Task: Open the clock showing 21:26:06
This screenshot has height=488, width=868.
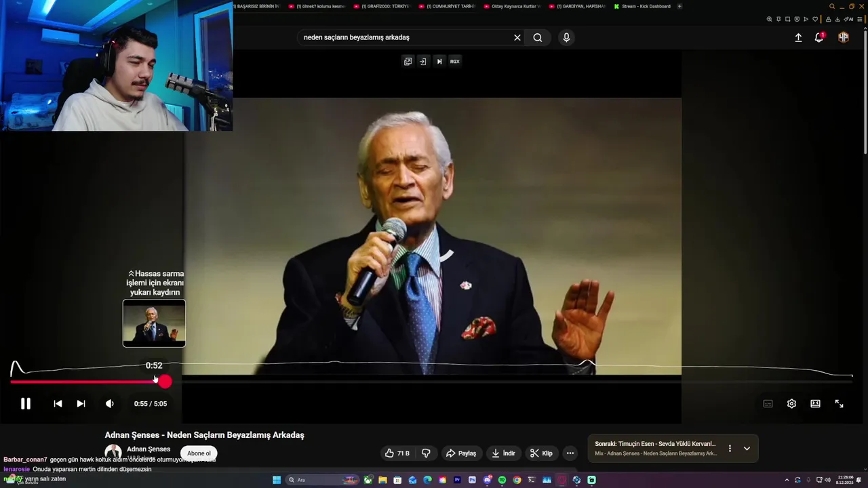Action: (x=846, y=480)
